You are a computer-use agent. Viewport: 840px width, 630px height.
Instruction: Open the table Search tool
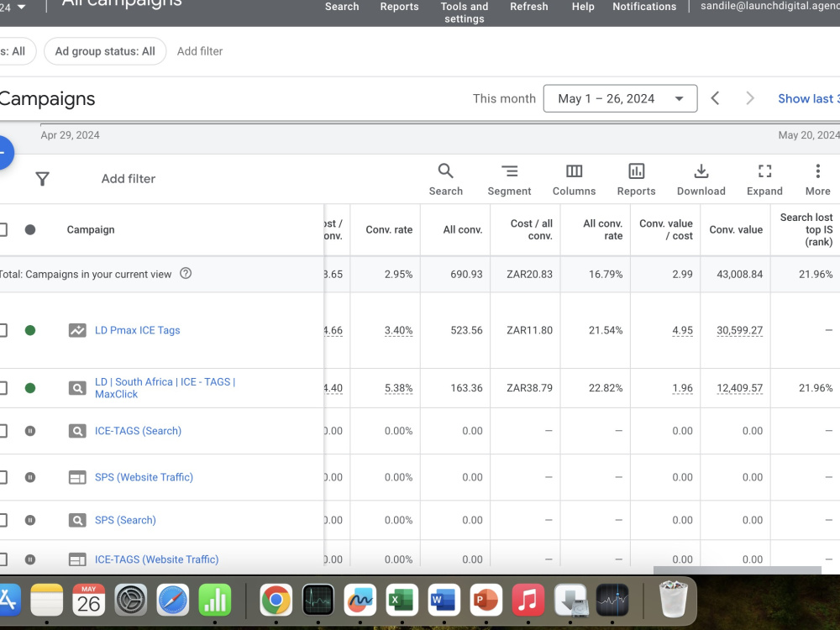coord(445,180)
